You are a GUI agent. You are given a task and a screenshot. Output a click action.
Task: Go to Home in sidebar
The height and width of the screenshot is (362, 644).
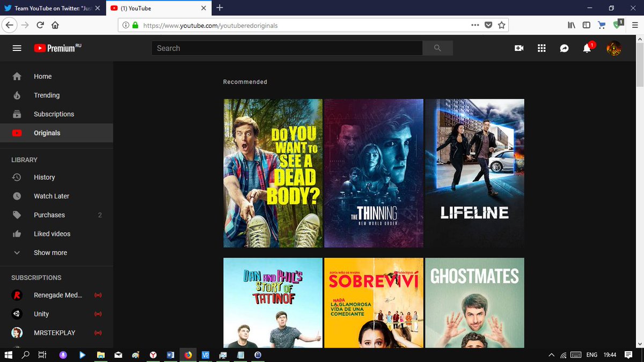(x=56, y=77)
